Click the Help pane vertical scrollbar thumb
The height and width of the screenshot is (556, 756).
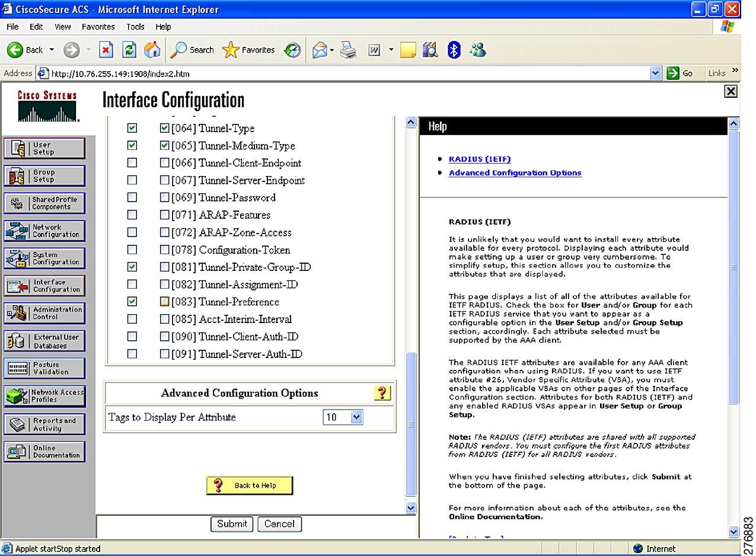click(733, 267)
